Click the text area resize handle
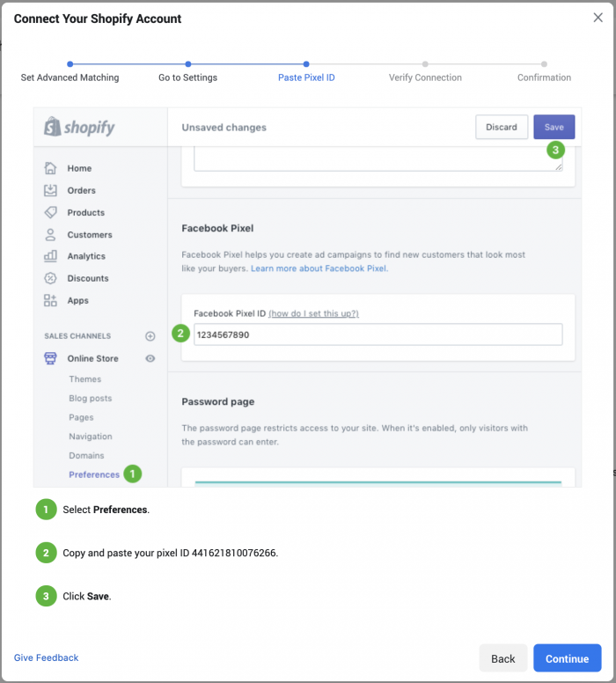 pos(559,167)
